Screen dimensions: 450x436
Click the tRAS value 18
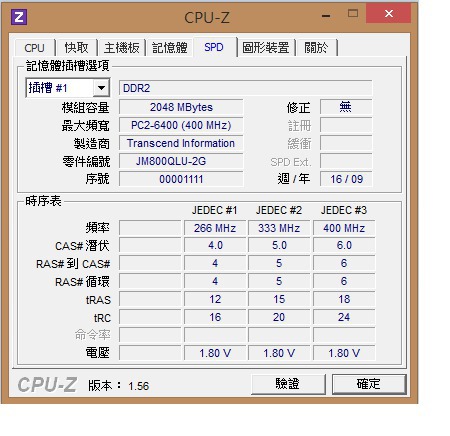click(344, 299)
